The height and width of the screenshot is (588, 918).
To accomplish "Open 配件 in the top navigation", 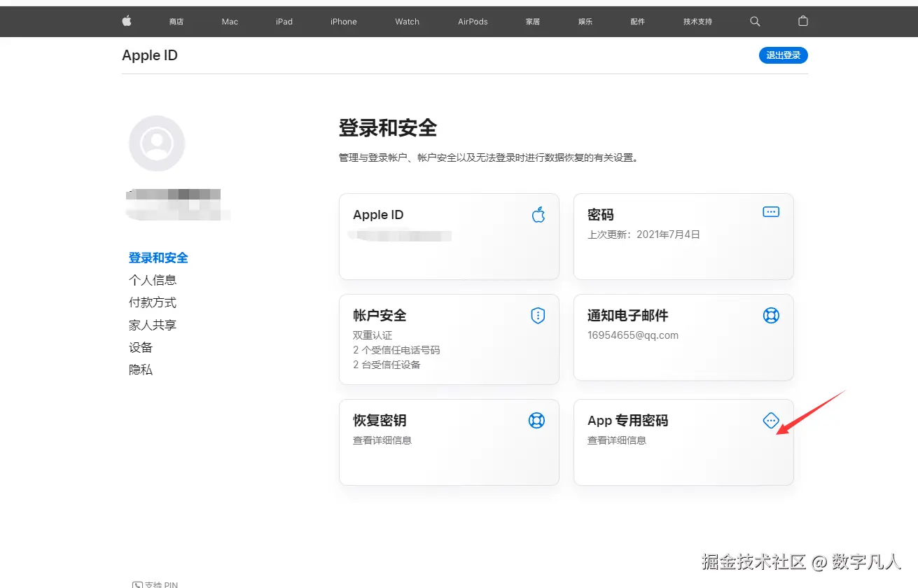I will [637, 22].
